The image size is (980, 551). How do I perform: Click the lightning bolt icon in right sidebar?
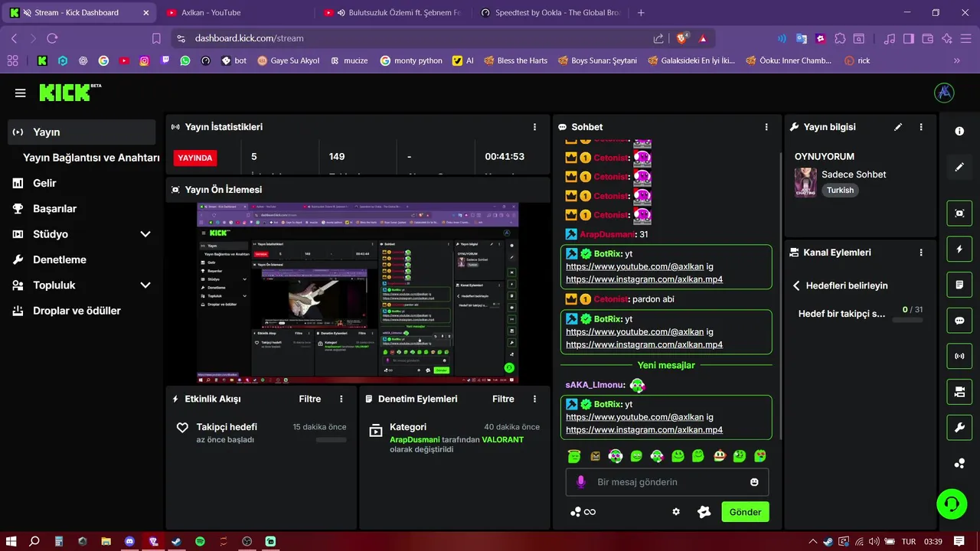(959, 249)
